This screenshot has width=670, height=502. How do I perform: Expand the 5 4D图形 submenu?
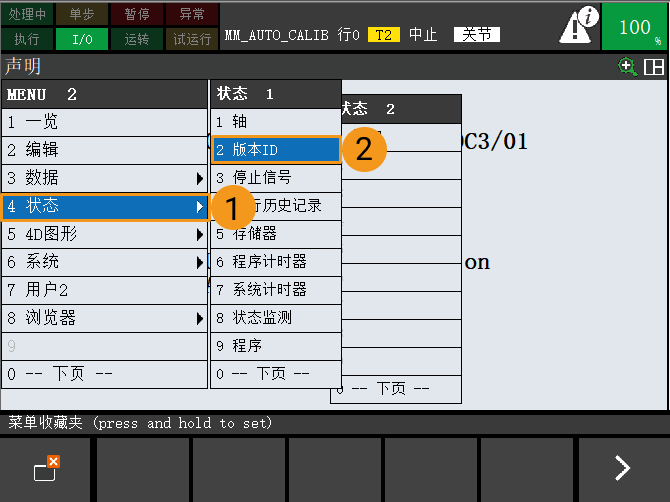pos(104,234)
